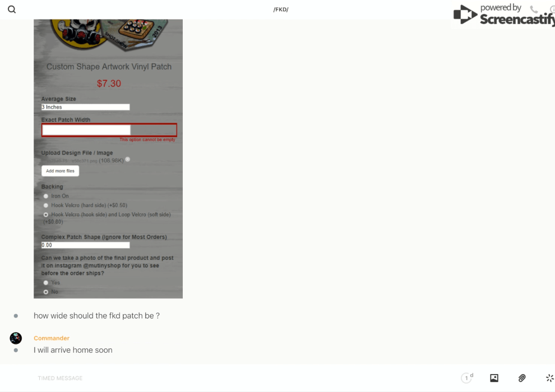
Task: Click the Commander avatar picture
Action: click(16, 338)
